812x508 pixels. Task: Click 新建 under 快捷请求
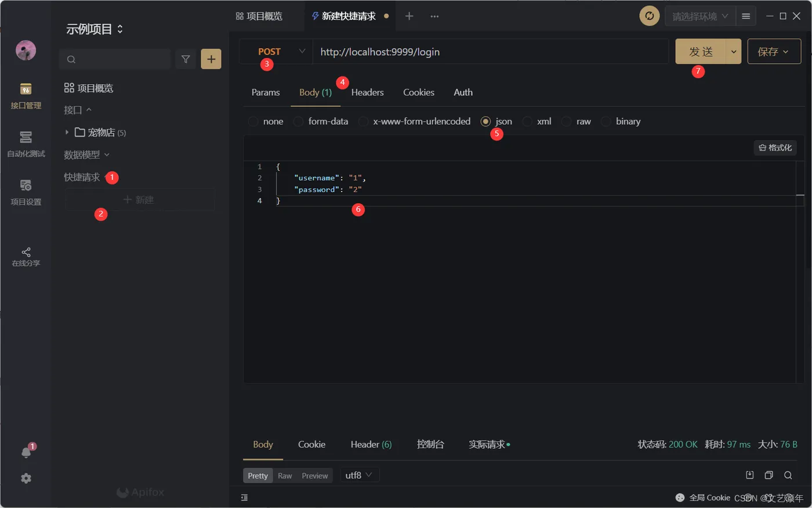point(140,200)
